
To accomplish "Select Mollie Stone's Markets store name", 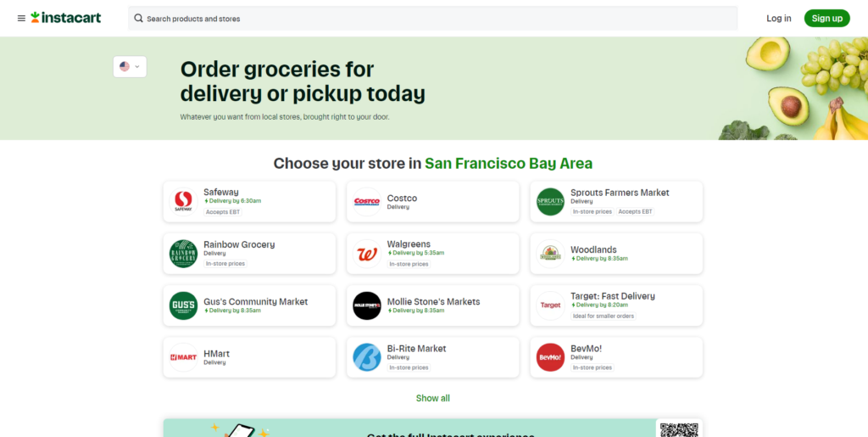I will [x=433, y=301].
